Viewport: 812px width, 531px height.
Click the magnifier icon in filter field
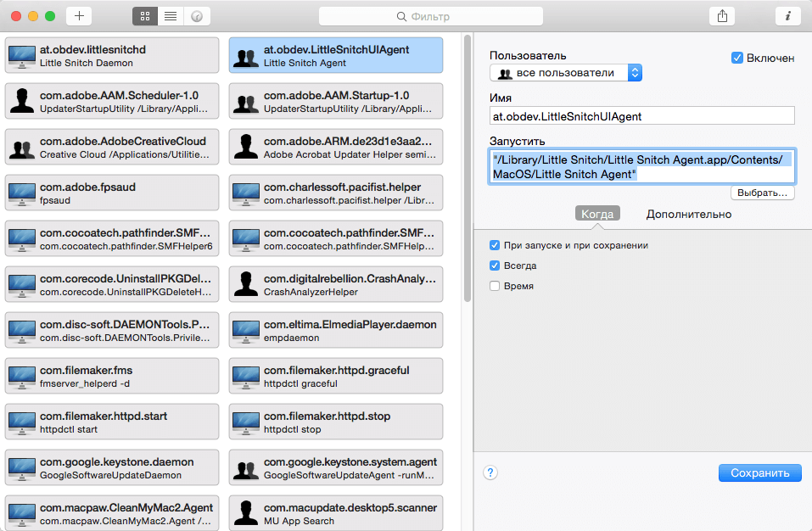click(401, 17)
